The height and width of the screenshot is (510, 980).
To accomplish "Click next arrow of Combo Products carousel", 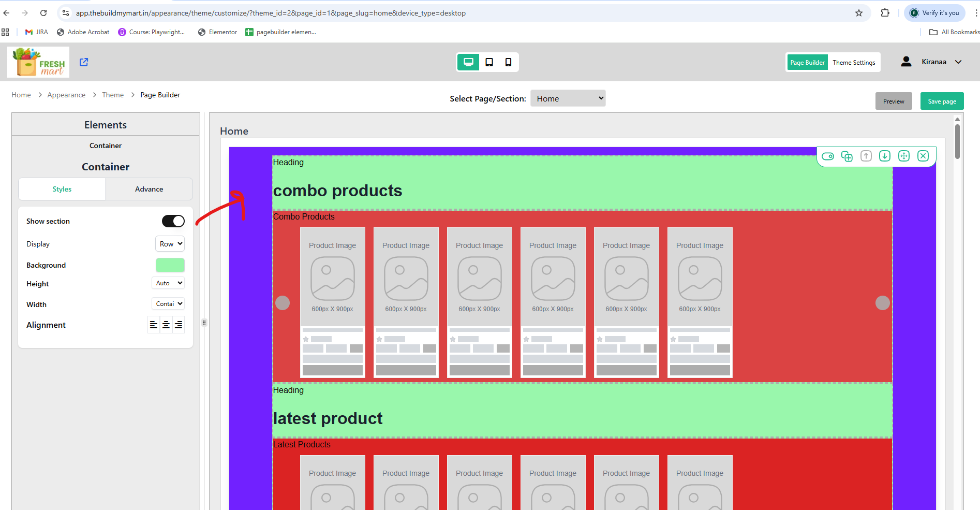I will click(x=883, y=303).
